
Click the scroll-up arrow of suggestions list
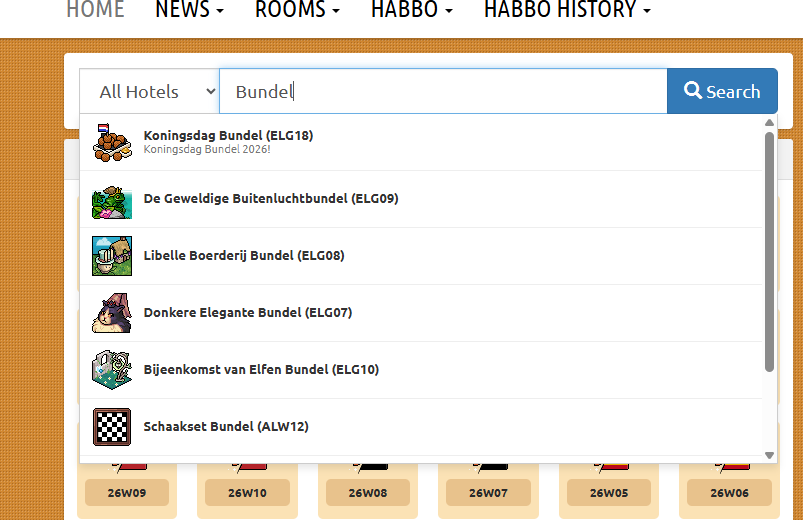tap(769, 122)
